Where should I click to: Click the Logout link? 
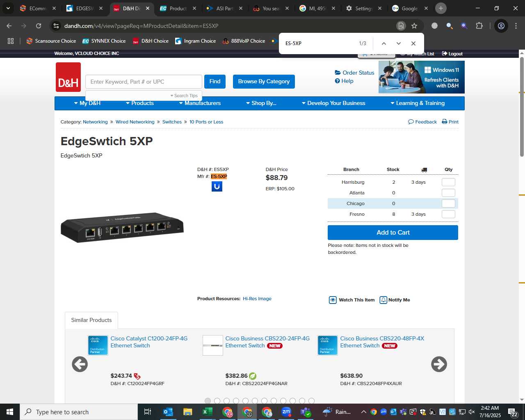(x=452, y=54)
